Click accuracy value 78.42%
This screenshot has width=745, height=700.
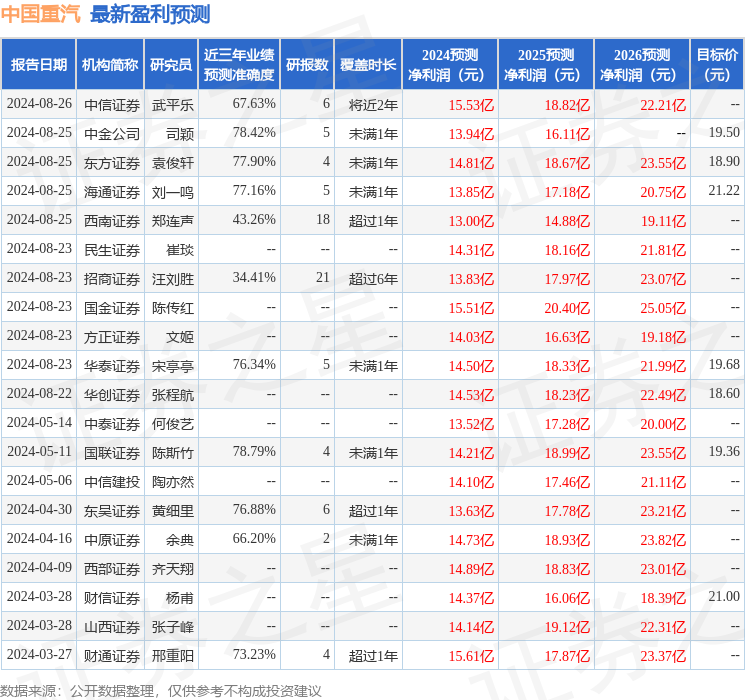click(254, 132)
